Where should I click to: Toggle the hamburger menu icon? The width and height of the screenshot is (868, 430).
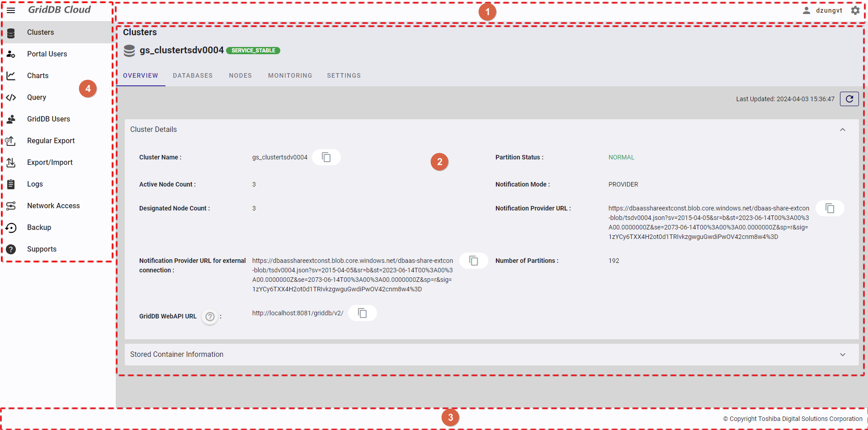11,10
